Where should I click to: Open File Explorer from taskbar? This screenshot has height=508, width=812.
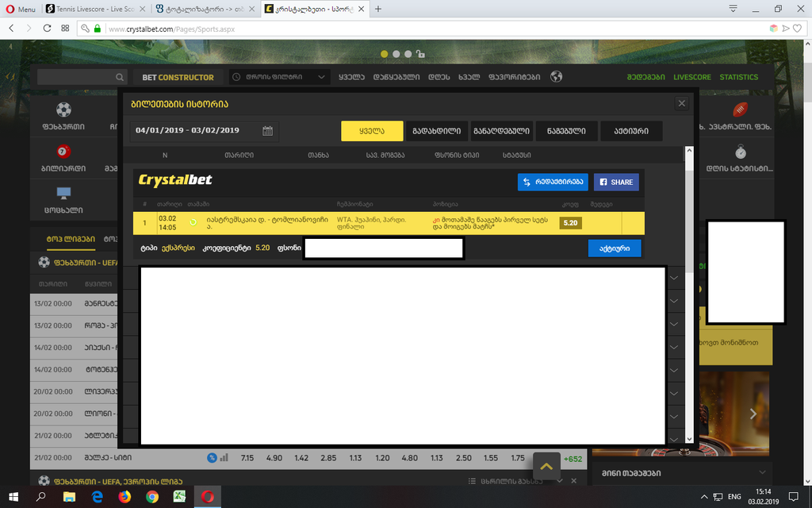tap(69, 497)
